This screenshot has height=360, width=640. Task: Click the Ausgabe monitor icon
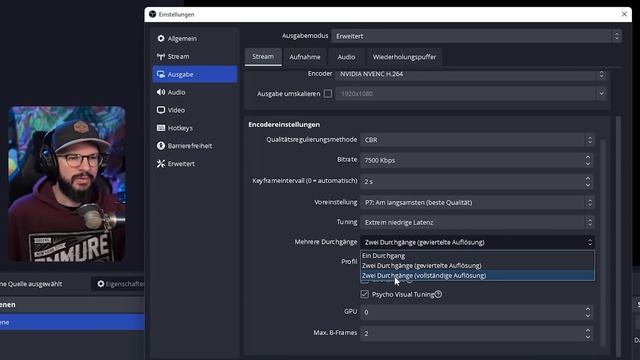click(161, 74)
